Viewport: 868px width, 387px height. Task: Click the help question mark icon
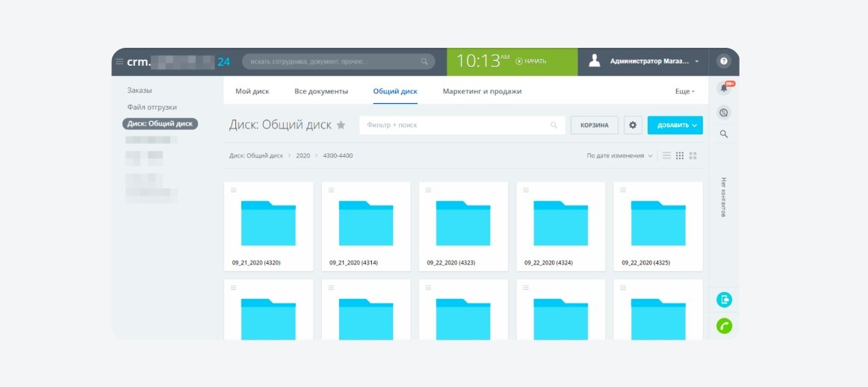pos(724,61)
